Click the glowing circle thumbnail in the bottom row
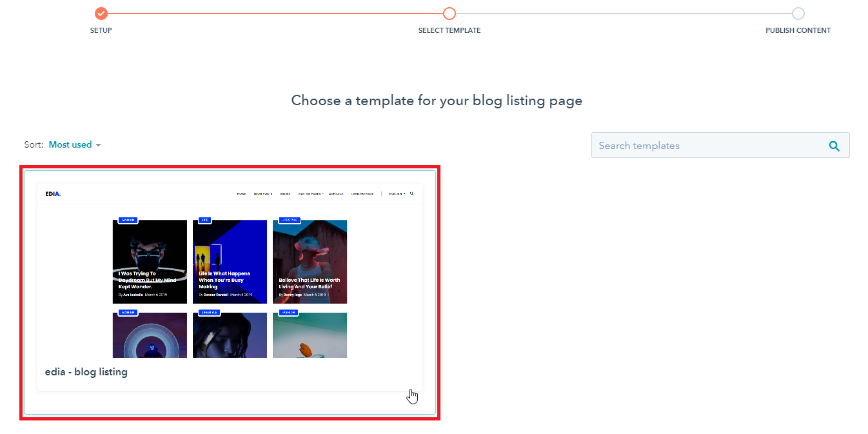The width and height of the screenshot is (868, 434). 150,335
